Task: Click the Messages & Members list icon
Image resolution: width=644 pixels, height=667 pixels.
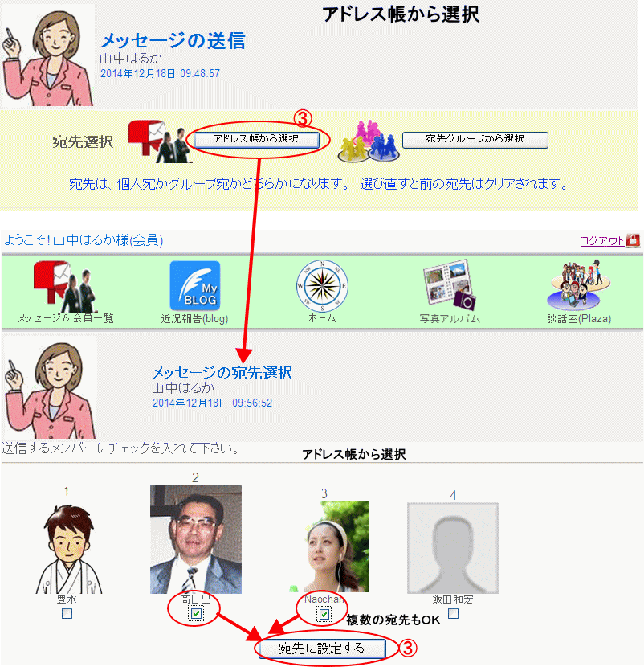Action: [x=65, y=287]
